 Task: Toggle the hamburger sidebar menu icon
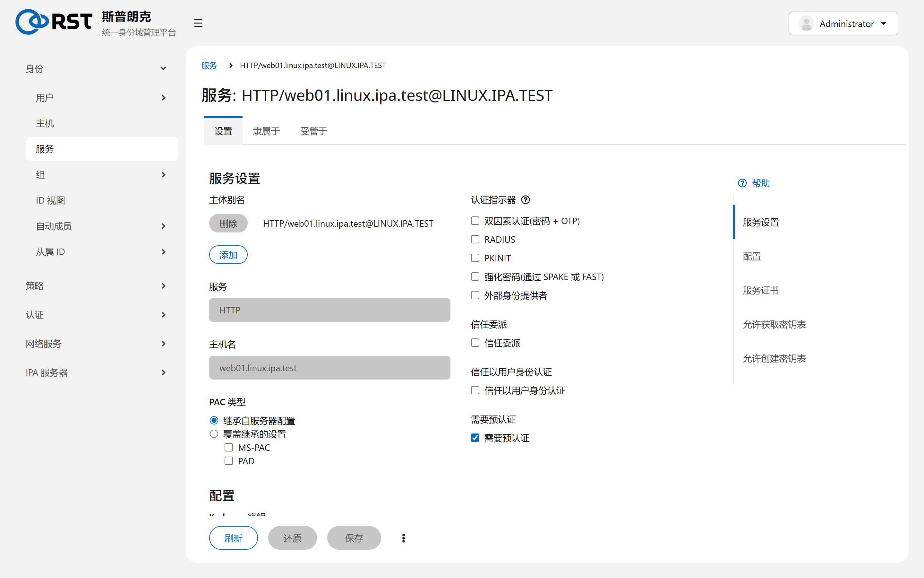pyautogui.click(x=198, y=23)
